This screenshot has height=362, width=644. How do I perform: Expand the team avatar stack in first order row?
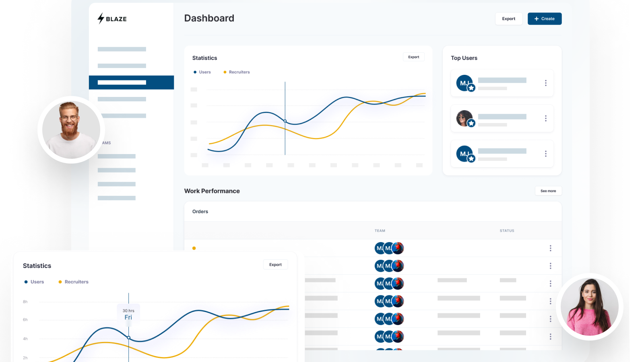point(389,248)
